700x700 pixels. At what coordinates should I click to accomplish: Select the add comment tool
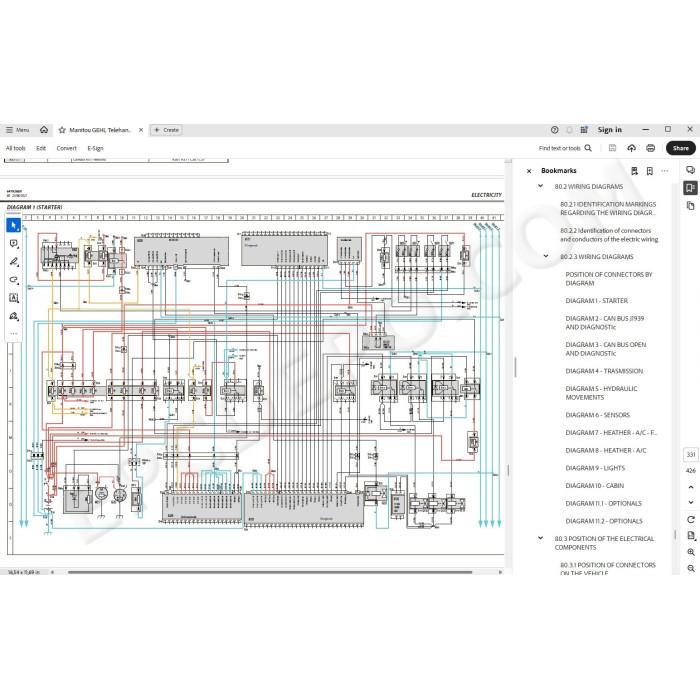pyautogui.click(x=13, y=244)
